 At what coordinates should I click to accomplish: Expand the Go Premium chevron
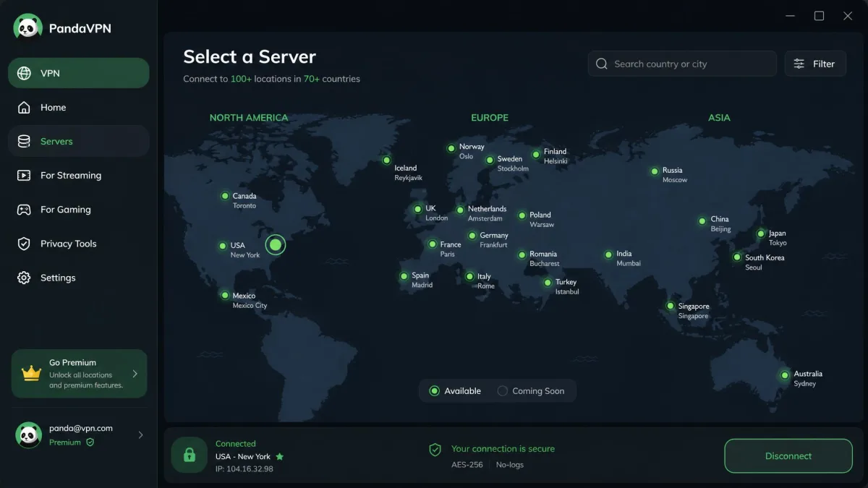click(x=135, y=374)
